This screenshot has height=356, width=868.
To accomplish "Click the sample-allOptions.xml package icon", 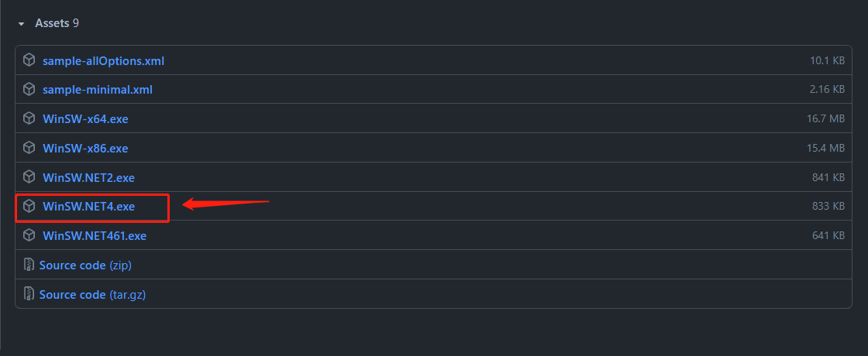I will (29, 60).
